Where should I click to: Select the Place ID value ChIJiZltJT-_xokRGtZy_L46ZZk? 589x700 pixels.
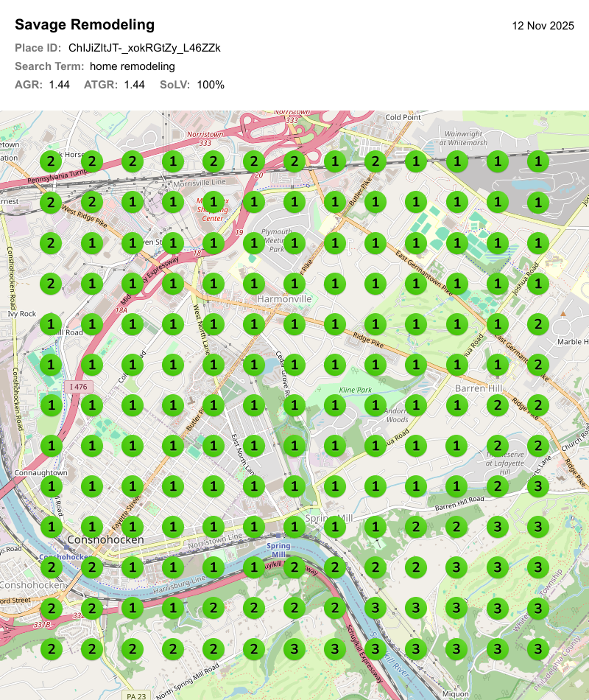click(x=144, y=48)
